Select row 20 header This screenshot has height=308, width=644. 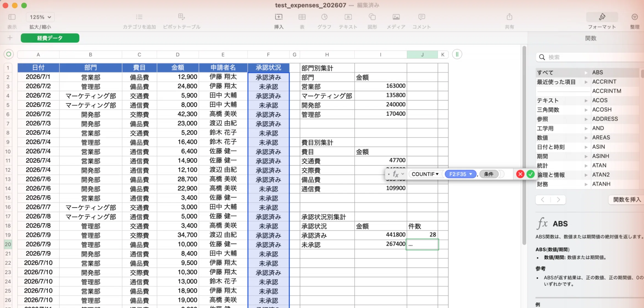point(8,244)
